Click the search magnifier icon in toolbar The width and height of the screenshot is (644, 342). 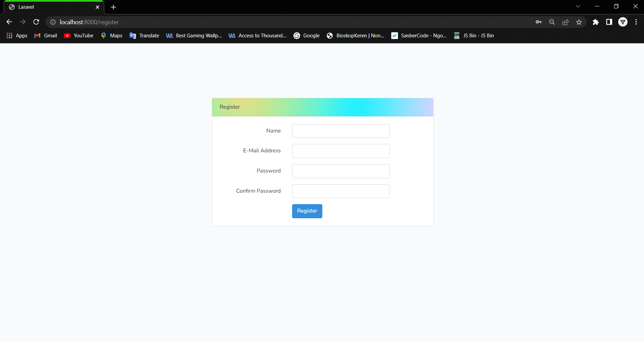coord(552,22)
